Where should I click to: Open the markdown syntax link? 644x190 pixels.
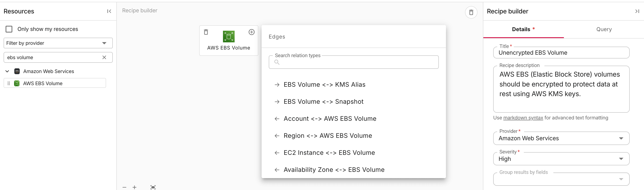point(523,118)
